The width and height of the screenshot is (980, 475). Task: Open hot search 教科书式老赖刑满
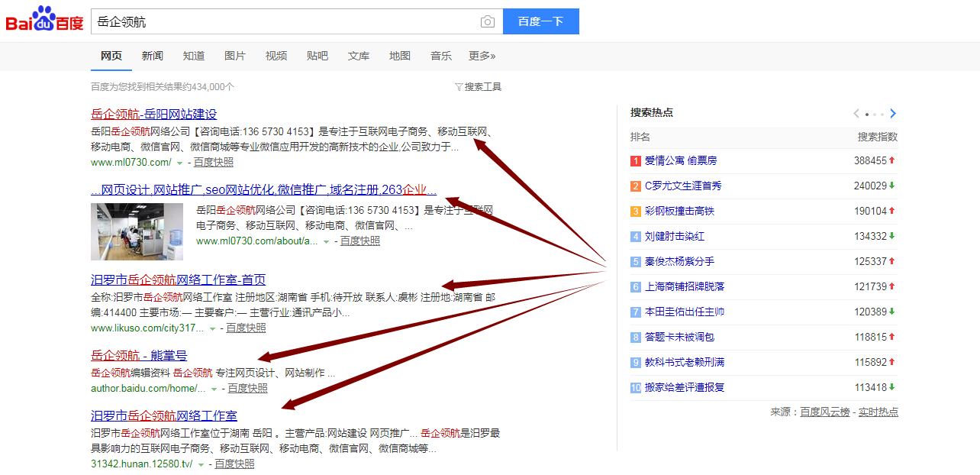685,363
